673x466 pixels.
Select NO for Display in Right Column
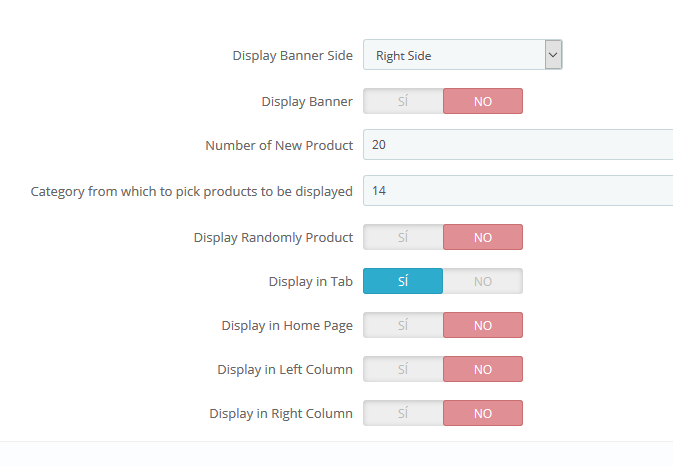tap(483, 413)
